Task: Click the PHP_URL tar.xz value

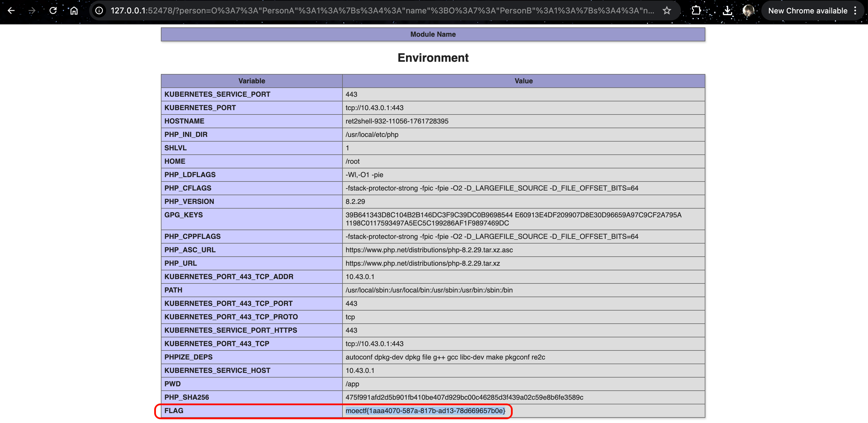Action: 423,263
